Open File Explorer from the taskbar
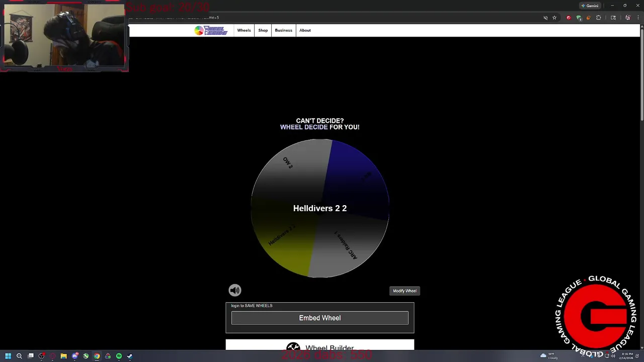 coord(63,356)
